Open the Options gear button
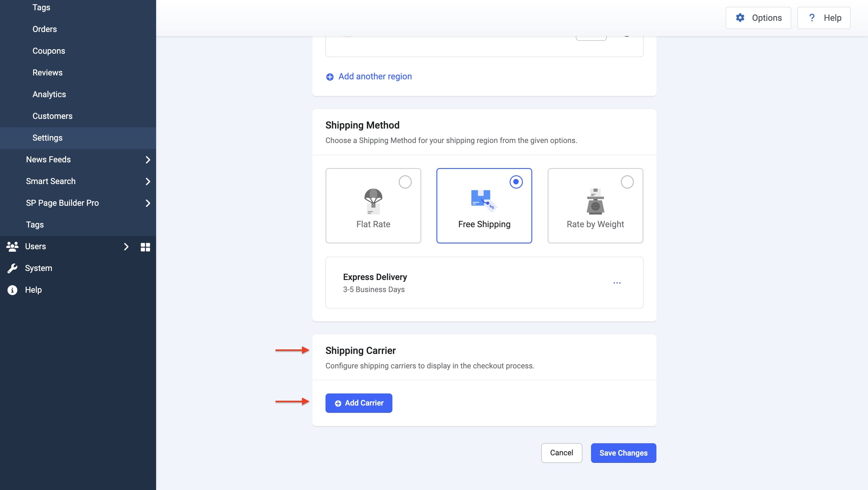Screen dimensions: 868x490 click(x=758, y=18)
